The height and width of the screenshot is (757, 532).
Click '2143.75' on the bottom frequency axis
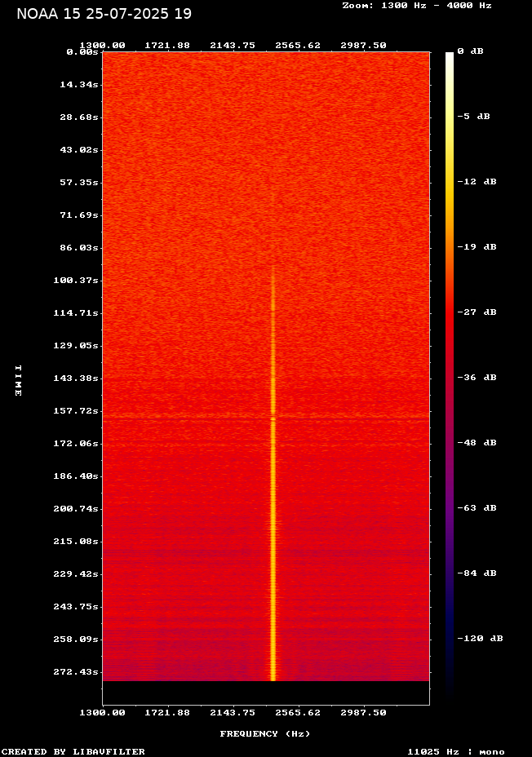233,713
